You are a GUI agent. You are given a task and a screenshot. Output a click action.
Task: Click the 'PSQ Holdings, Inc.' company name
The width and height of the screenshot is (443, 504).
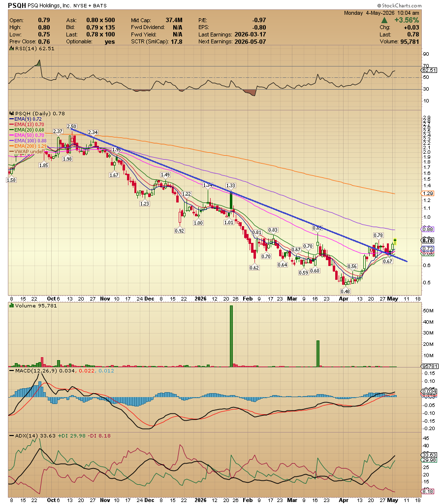[x=49, y=6]
